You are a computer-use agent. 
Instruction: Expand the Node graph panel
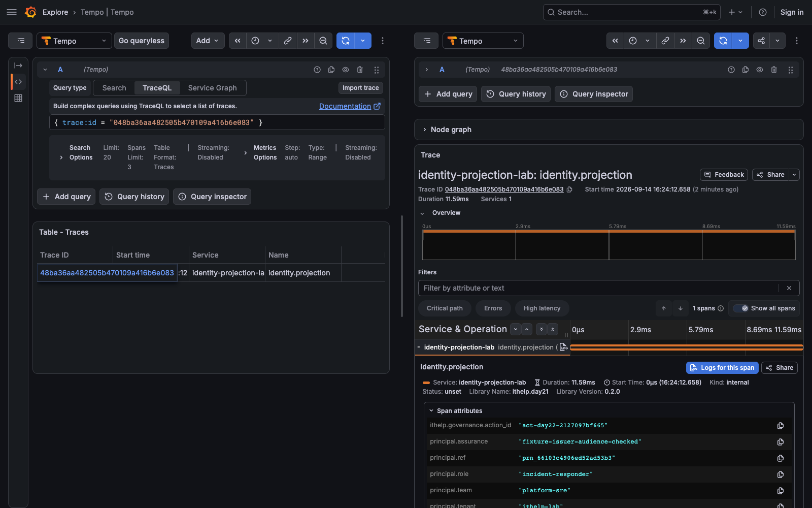(x=425, y=130)
